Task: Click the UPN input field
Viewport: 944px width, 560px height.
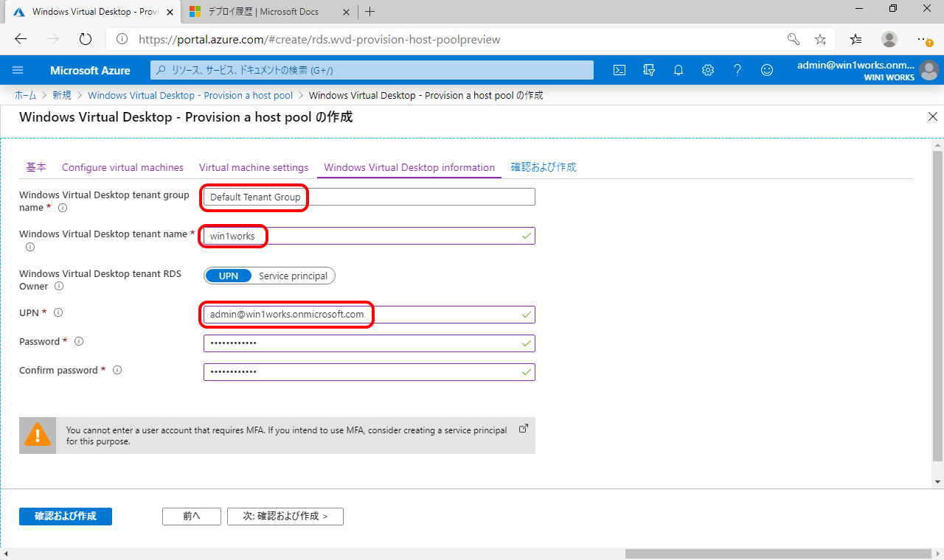Action: click(x=369, y=315)
